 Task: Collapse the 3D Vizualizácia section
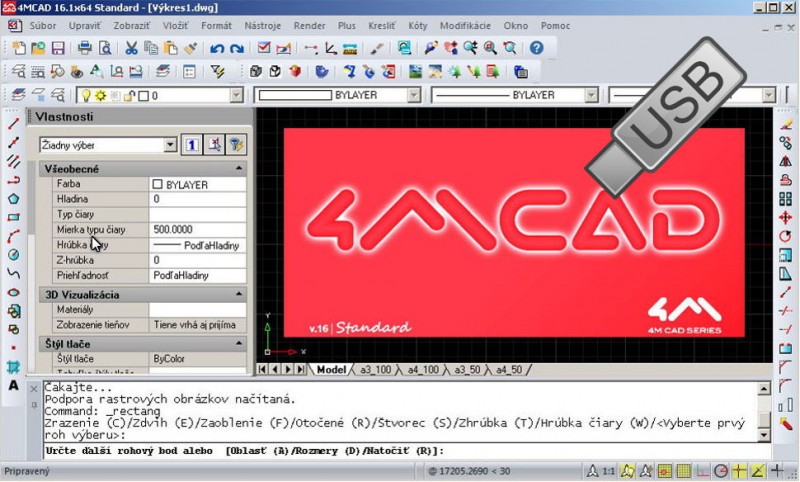(239, 294)
